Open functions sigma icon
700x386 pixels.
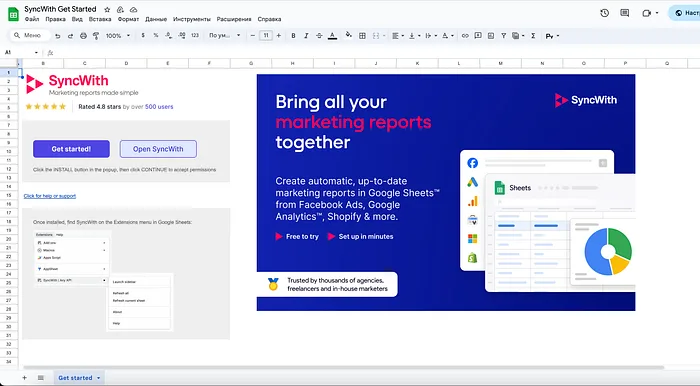click(533, 36)
